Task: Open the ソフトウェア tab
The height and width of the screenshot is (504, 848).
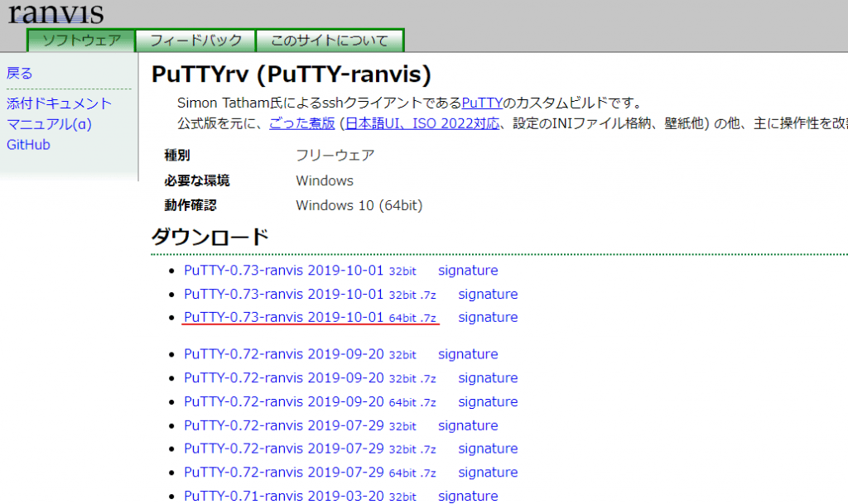Action: pyautogui.click(x=81, y=41)
